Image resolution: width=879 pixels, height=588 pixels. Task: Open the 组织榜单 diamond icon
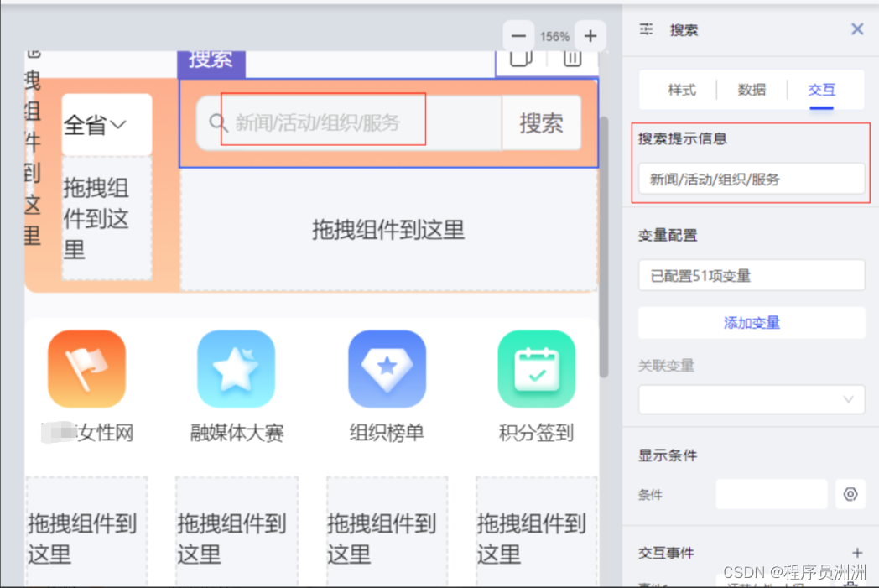coord(387,367)
